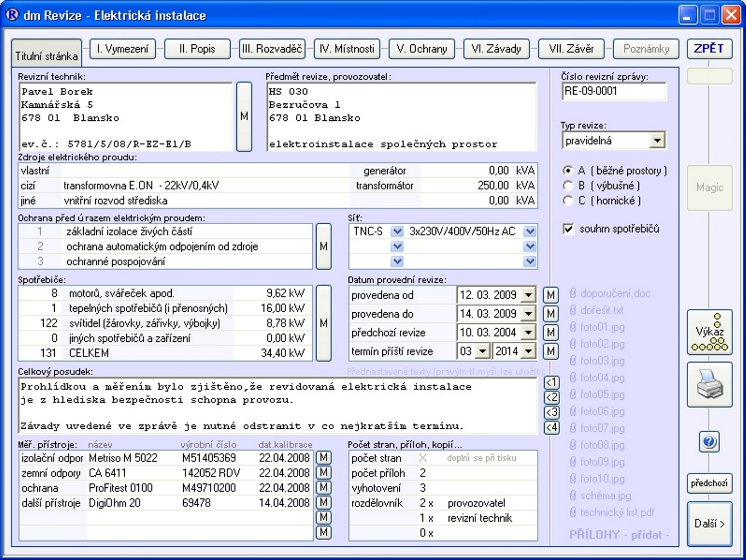Click preset text button <1

tap(552, 383)
